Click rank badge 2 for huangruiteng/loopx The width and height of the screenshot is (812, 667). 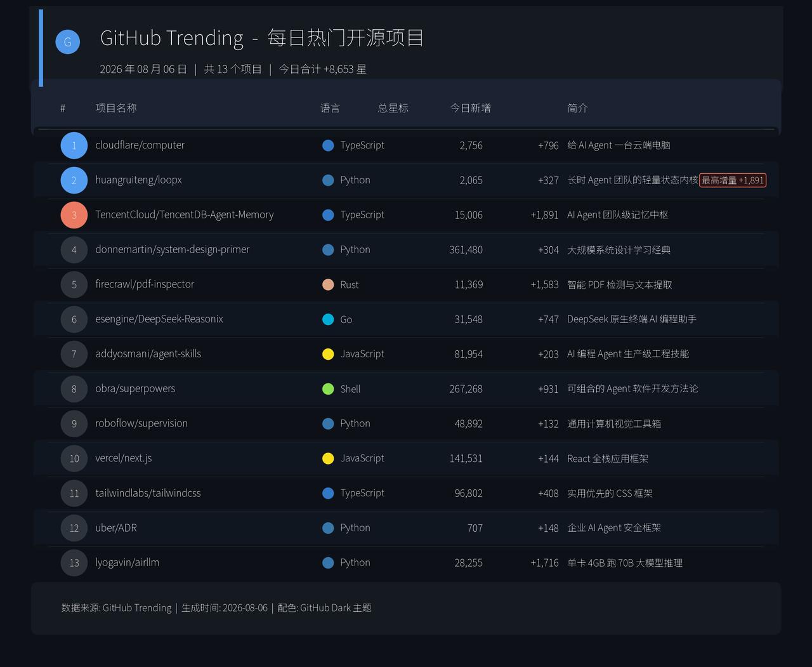pyautogui.click(x=74, y=180)
